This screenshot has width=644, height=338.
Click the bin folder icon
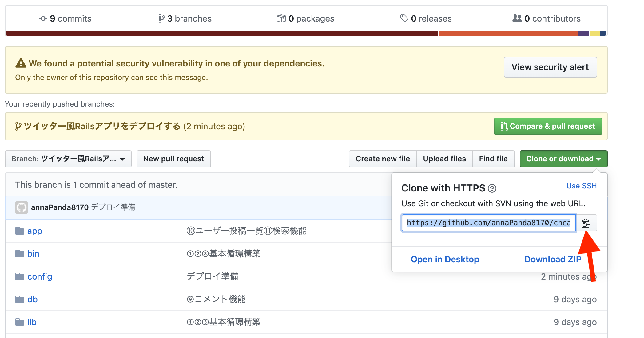point(20,254)
